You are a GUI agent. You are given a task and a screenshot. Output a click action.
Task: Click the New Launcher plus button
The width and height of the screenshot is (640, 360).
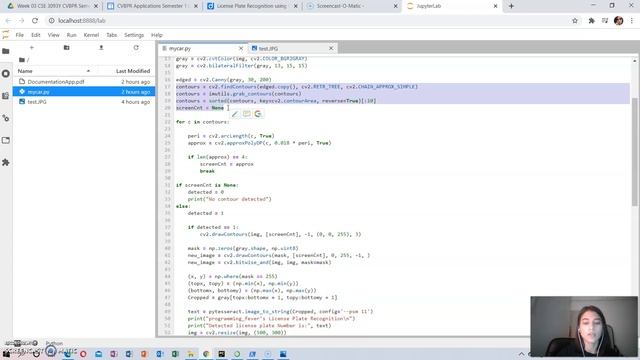tap(31, 48)
